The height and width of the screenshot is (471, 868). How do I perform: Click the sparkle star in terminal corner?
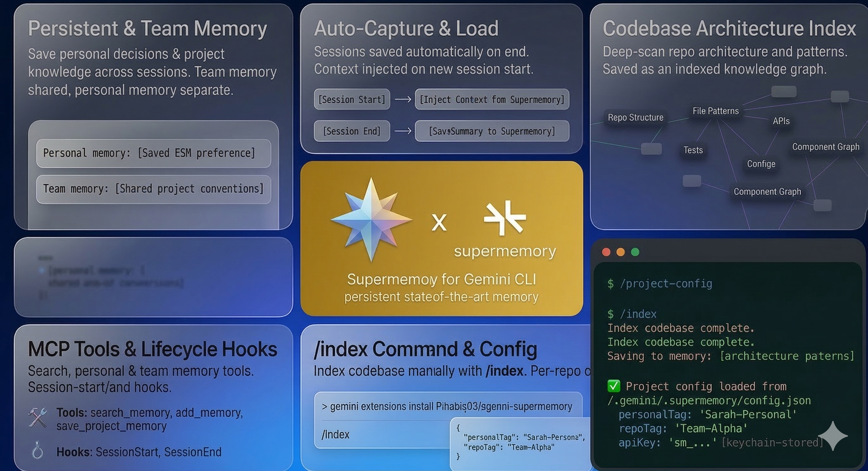click(833, 436)
